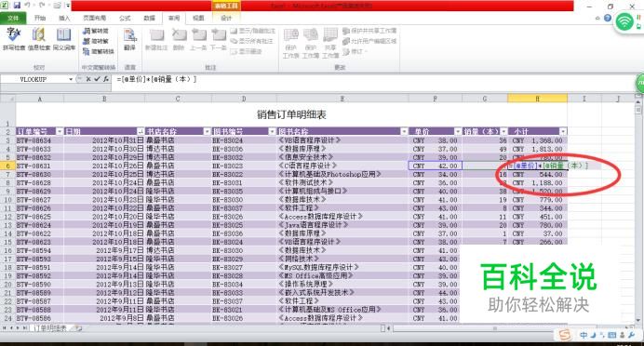
Task: Click Protect Workbook (保护工作簿)
Action: point(311,43)
